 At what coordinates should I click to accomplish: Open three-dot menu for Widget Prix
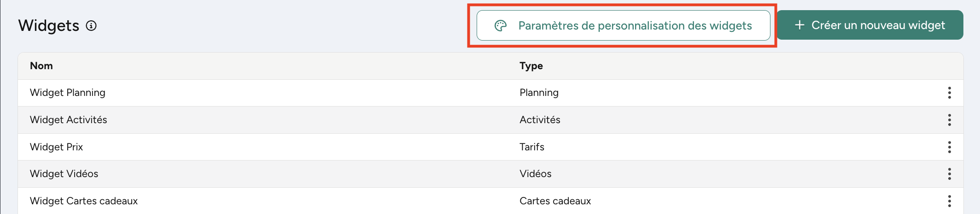click(949, 147)
